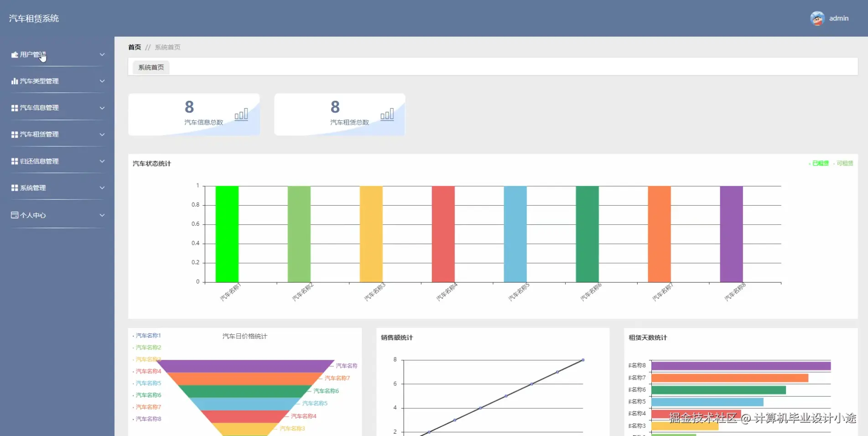Go to 首页 in the breadcrumb
Image resolution: width=868 pixels, height=436 pixels.
pyautogui.click(x=135, y=47)
